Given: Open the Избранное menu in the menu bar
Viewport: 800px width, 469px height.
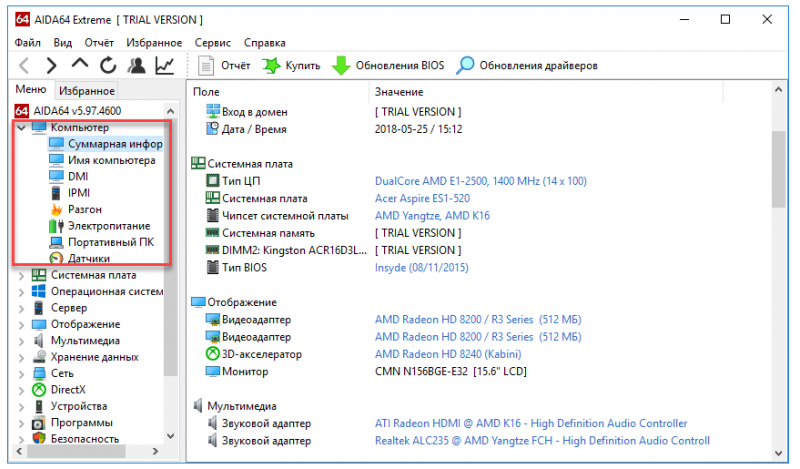Looking at the screenshot, I should (x=154, y=43).
